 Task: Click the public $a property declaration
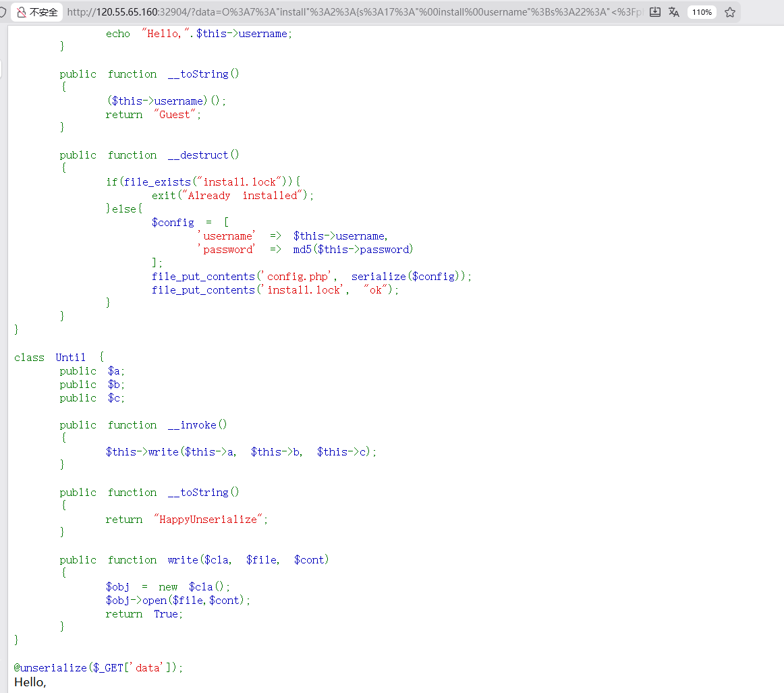coord(91,370)
